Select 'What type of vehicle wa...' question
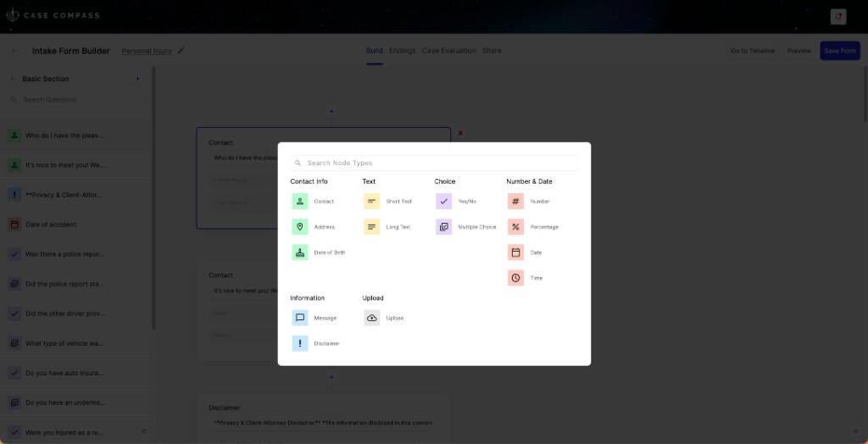Screen dimensions: 868x444 point(75,343)
